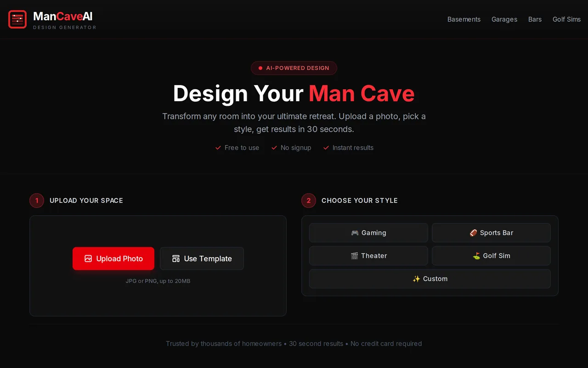Click the 'UPLOAD YOUR SPACE' heading

click(86, 201)
